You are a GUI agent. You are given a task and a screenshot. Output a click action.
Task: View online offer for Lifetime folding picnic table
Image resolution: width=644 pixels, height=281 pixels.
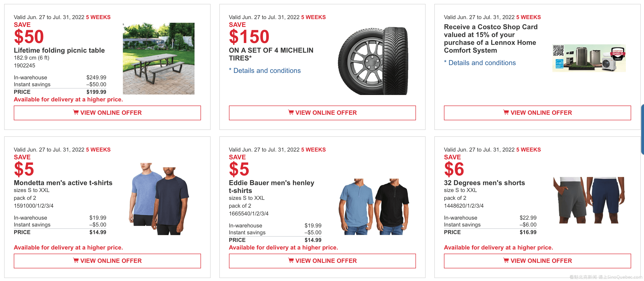pyautogui.click(x=107, y=113)
